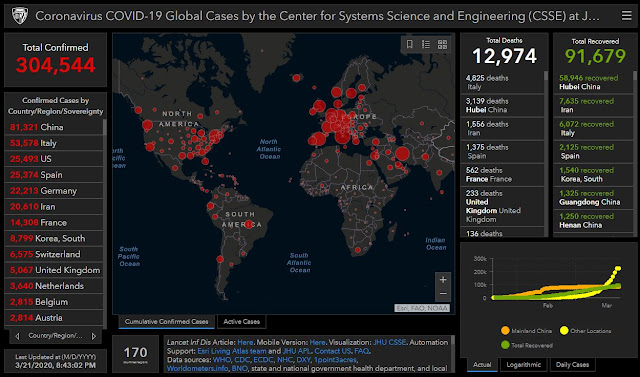Viewport: 640px width, 377px height.
Task: Select 6,575 Switzerland row
Action: 53,254
